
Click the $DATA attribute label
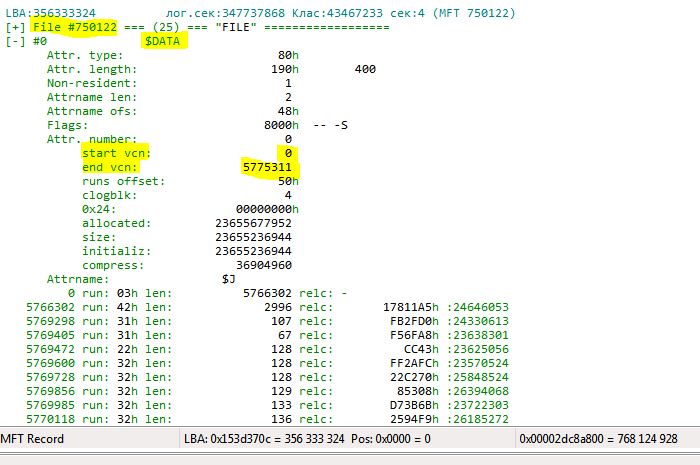coord(162,41)
